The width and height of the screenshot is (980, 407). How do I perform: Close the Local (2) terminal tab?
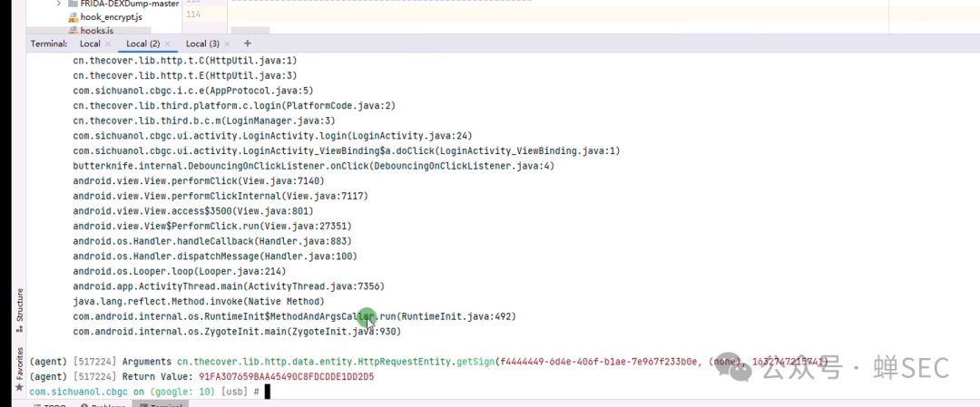click(168, 44)
